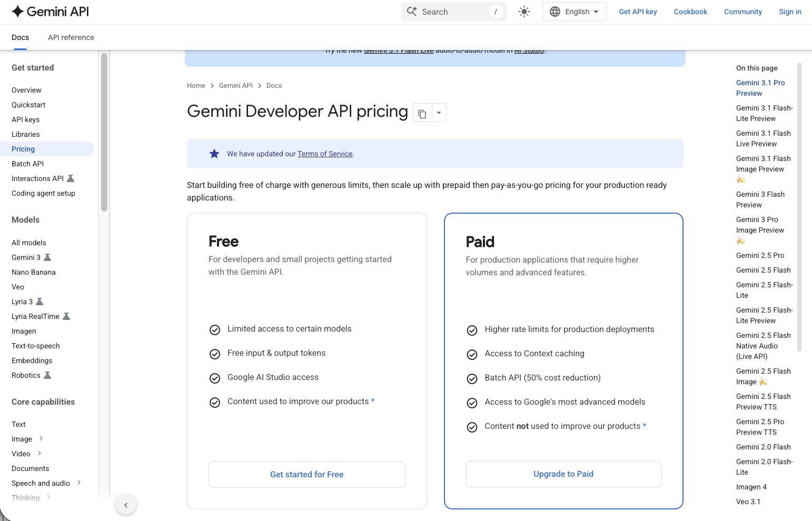The height and width of the screenshot is (521, 812).
Task: Click the banana icon under Gemini 3.1 Flash Image Preview
Action: 741,180
